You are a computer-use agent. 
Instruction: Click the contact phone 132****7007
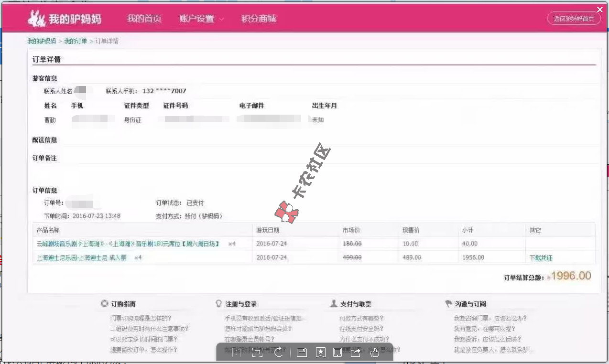(164, 91)
